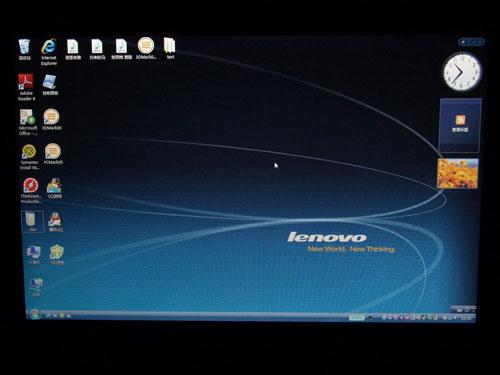Select the yellow shield QQ icon
Viewport: 500px width, 375px height.
pyautogui.click(x=57, y=255)
